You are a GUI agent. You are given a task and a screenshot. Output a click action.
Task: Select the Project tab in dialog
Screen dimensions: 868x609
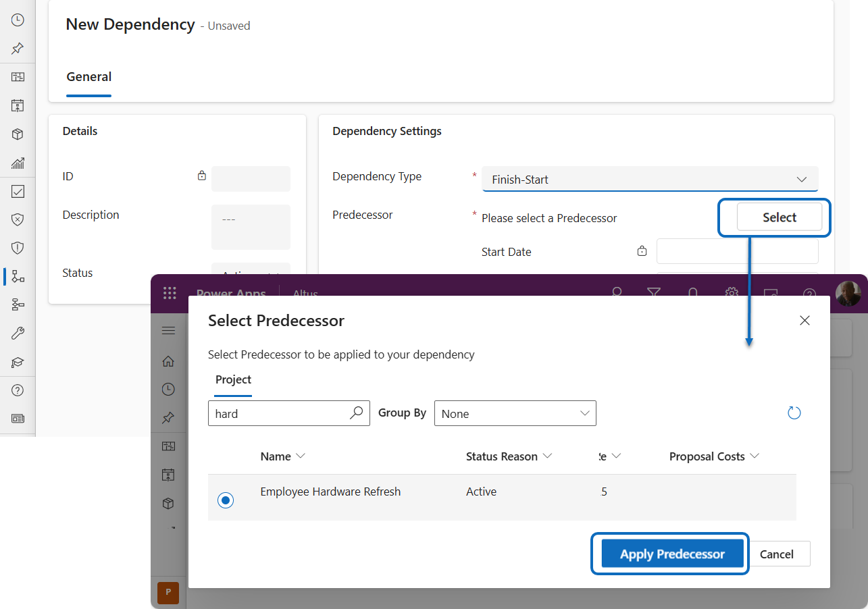[233, 379]
